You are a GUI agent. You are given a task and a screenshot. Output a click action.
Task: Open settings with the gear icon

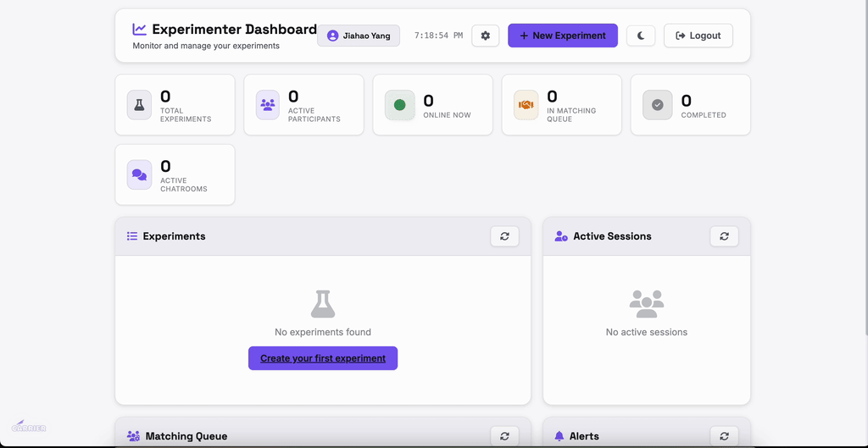[x=485, y=36]
